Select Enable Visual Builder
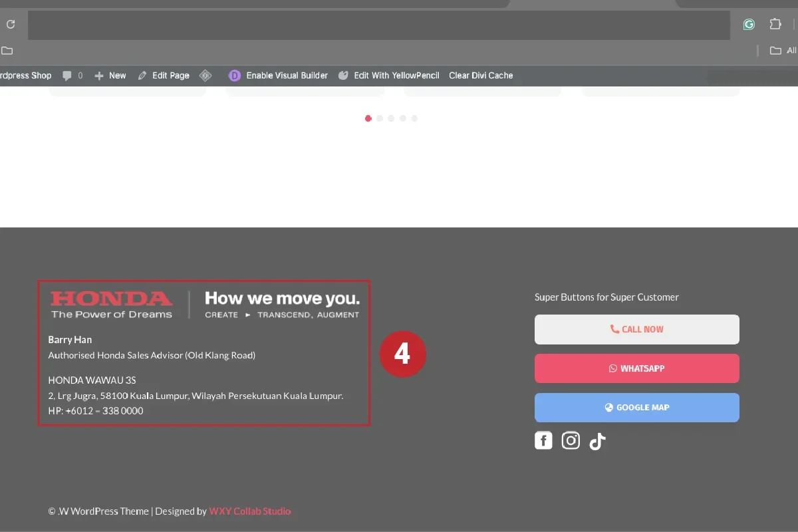This screenshot has width=798, height=532. 287,75
